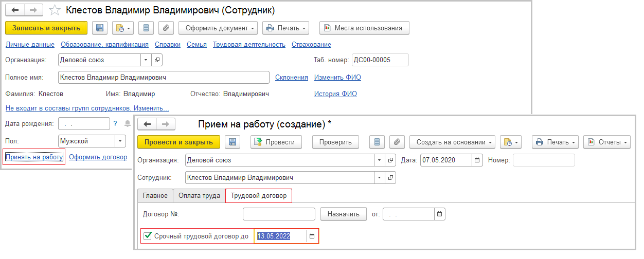This screenshot has width=644, height=259.
Task: Click bell reminder icon near Дата рождения
Action: point(127,123)
